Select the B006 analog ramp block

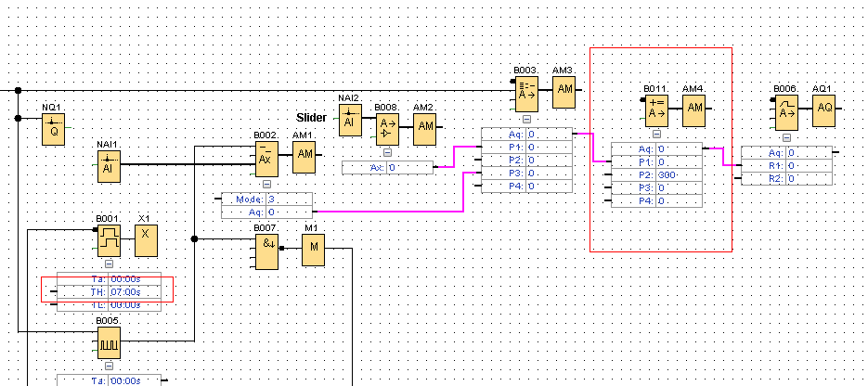[786, 110]
